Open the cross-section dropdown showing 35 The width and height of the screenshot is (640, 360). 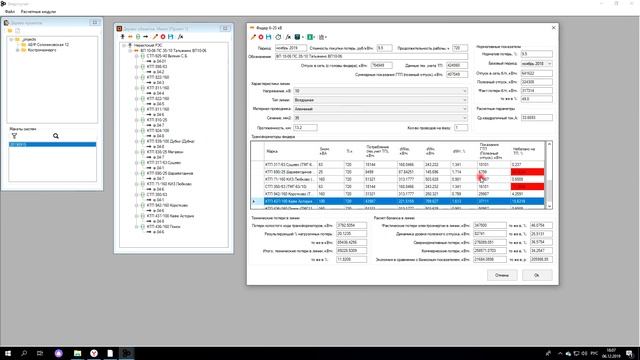(x=464, y=118)
